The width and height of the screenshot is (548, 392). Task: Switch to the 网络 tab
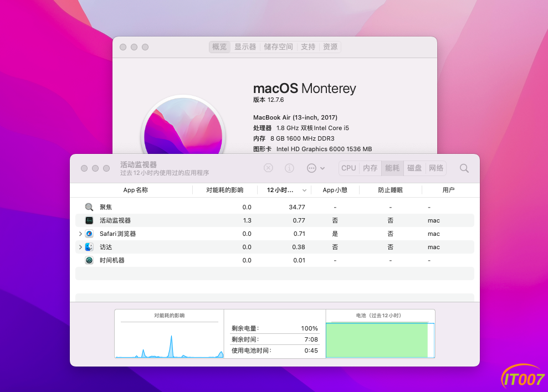(436, 168)
